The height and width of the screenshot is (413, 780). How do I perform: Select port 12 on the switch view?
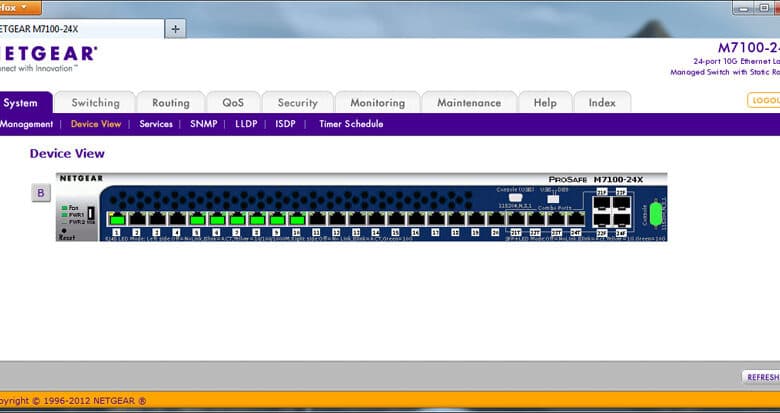tap(337, 218)
